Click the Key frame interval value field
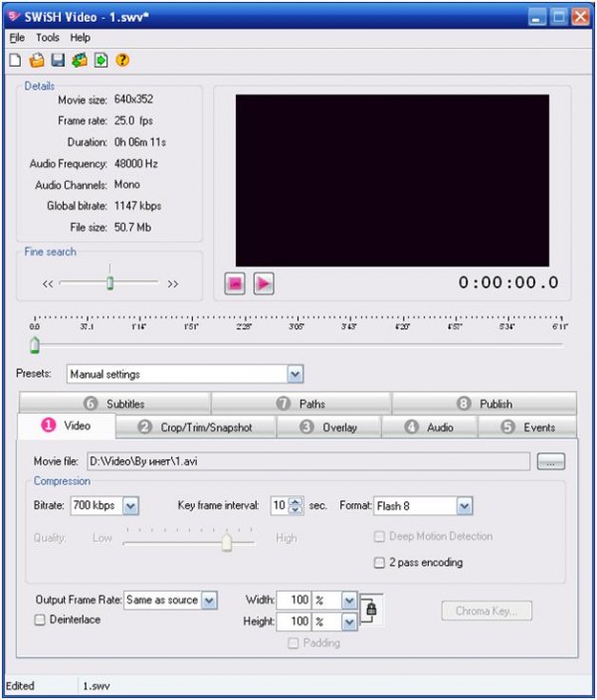 point(281,506)
